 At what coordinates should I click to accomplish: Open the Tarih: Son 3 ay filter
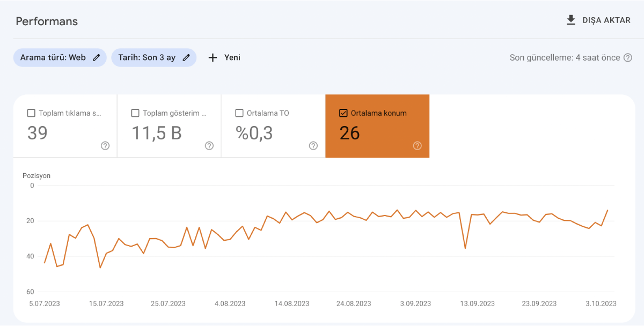pos(147,57)
